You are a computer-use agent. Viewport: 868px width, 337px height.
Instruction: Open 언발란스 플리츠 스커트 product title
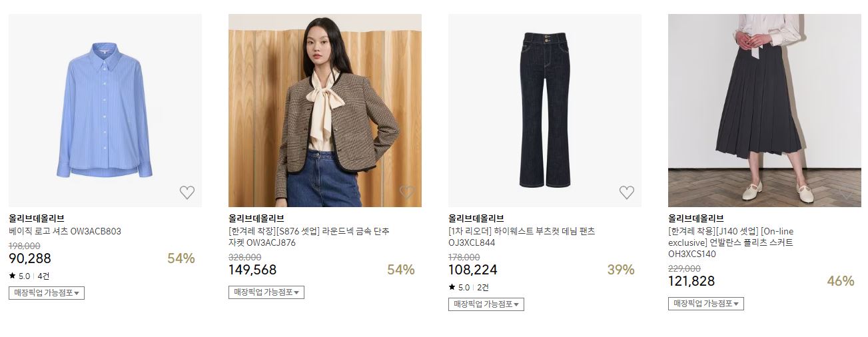(731, 242)
